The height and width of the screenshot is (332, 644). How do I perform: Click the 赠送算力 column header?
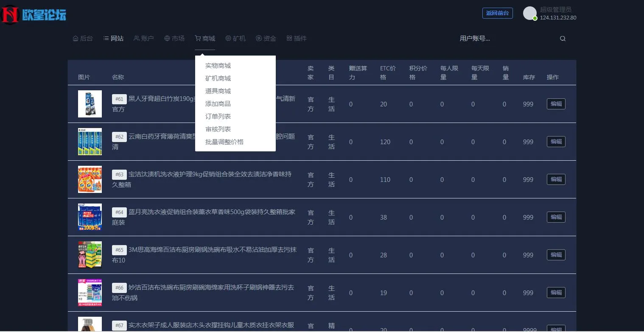pos(358,73)
